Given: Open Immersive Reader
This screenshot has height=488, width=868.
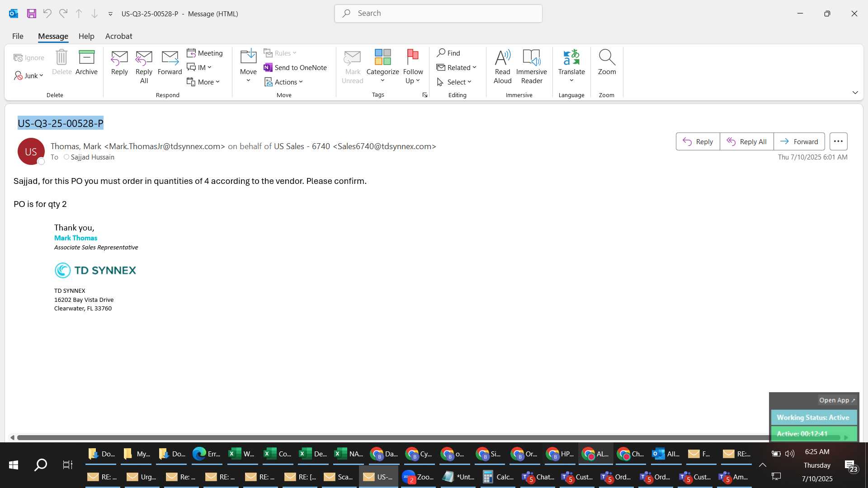Looking at the screenshot, I should (531, 67).
